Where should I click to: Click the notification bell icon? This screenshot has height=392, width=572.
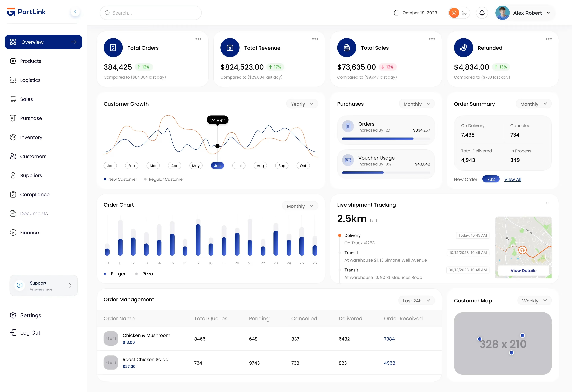pos(482,13)
